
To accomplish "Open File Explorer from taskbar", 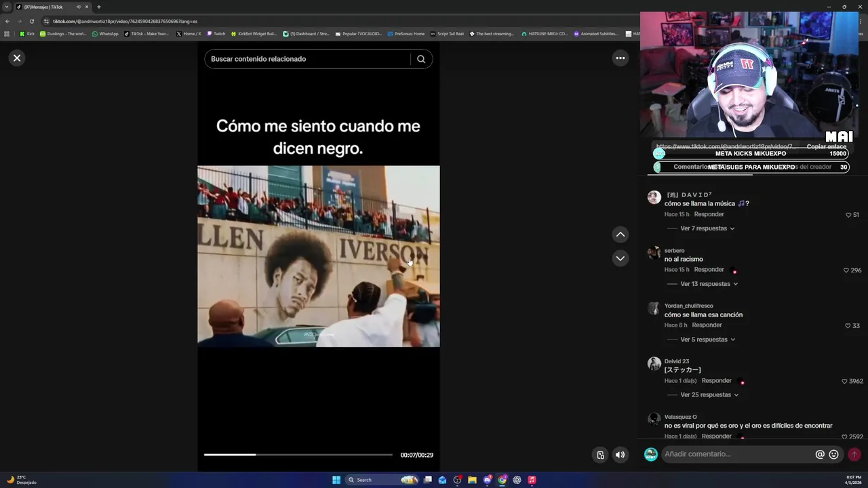I will (x=473, y=480).
